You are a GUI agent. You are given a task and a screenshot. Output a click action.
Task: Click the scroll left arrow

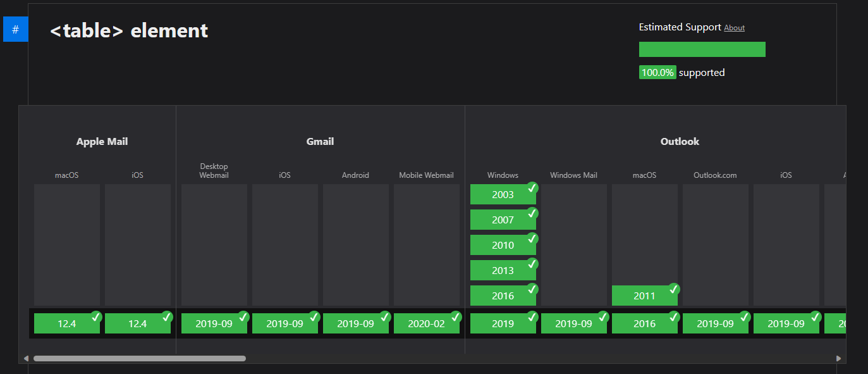point(26,359)
